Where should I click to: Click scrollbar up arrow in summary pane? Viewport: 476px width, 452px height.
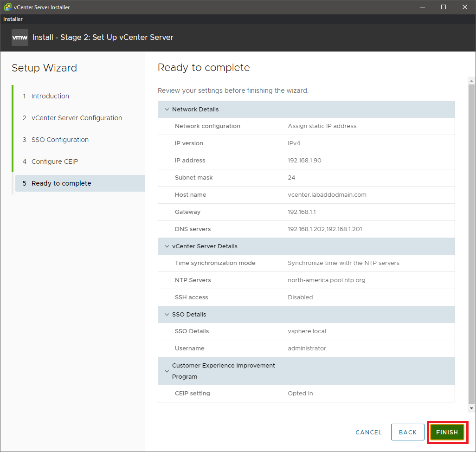(471, 80)
